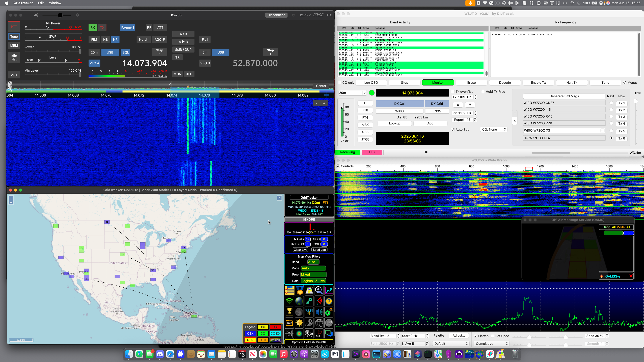The image size is (644, 362).
Task: Switch to tab 2 of Tx messages
Action: coord(515,121)
